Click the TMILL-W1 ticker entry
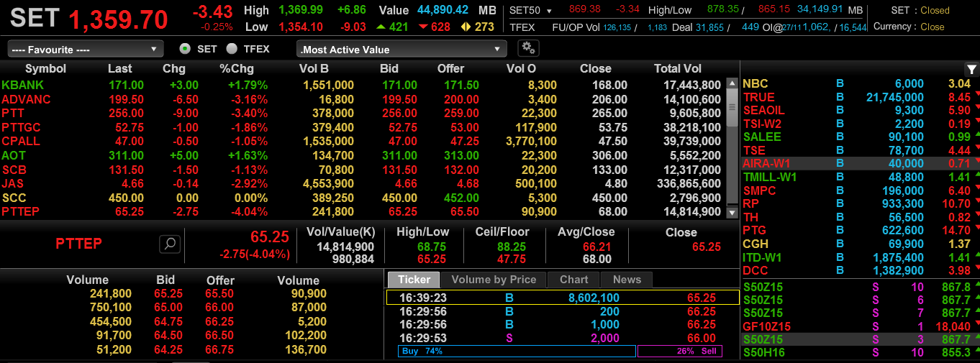Viewport: 980px width, 363px height. point(769,177)
